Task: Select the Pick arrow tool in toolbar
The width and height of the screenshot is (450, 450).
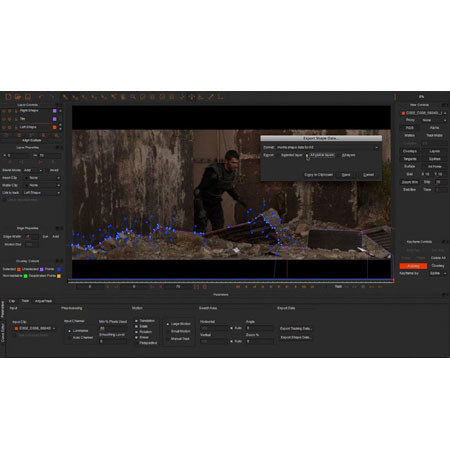Action: point(65,97)
